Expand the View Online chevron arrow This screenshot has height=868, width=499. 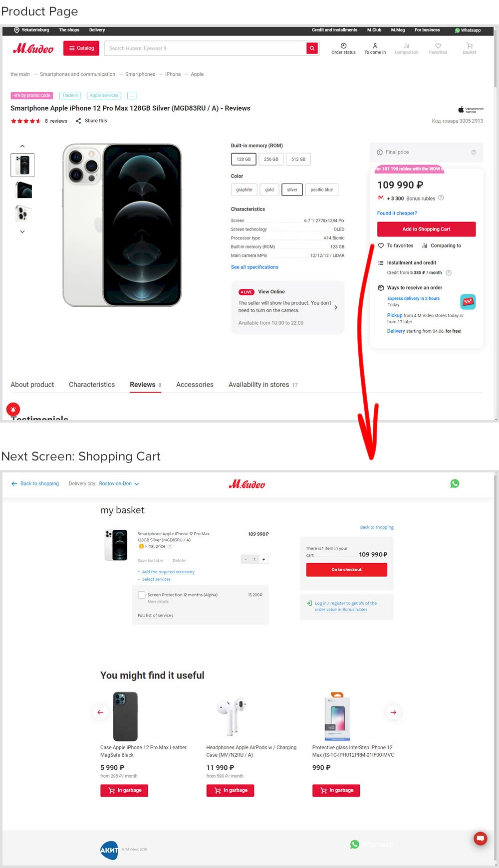click(x=336, y=307)
